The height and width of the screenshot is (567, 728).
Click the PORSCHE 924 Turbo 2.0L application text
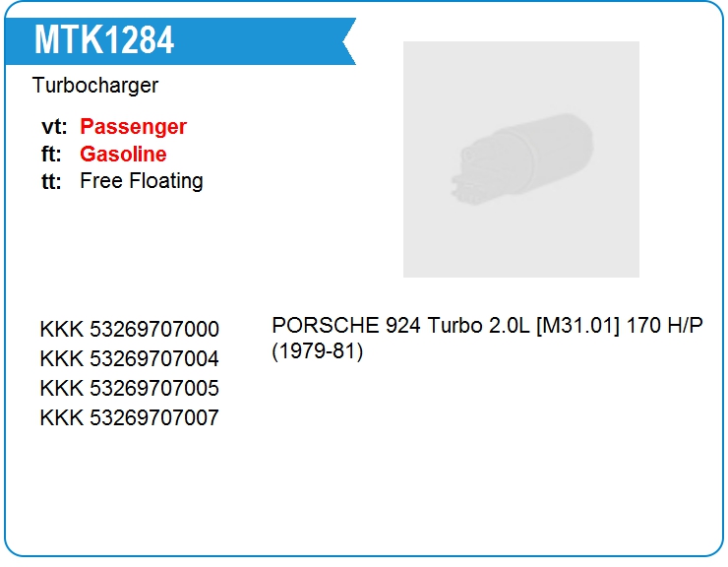[x=400, y=325]
